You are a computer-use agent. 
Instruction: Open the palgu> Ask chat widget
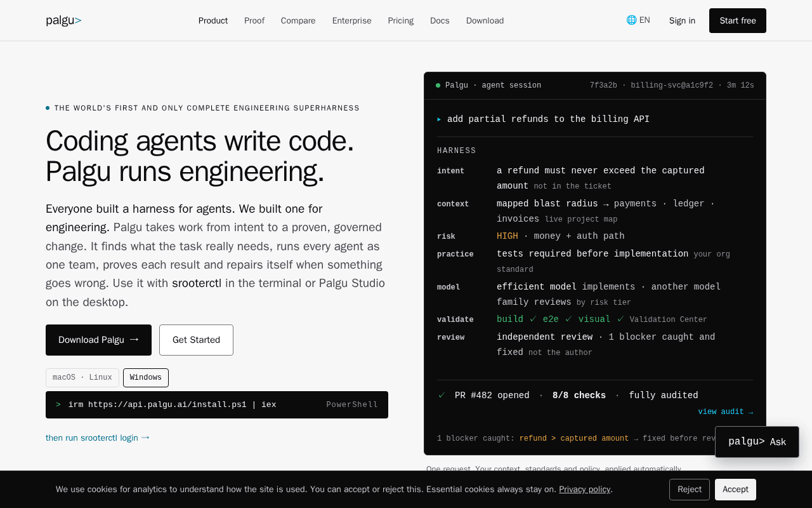[x=757, y=442]
